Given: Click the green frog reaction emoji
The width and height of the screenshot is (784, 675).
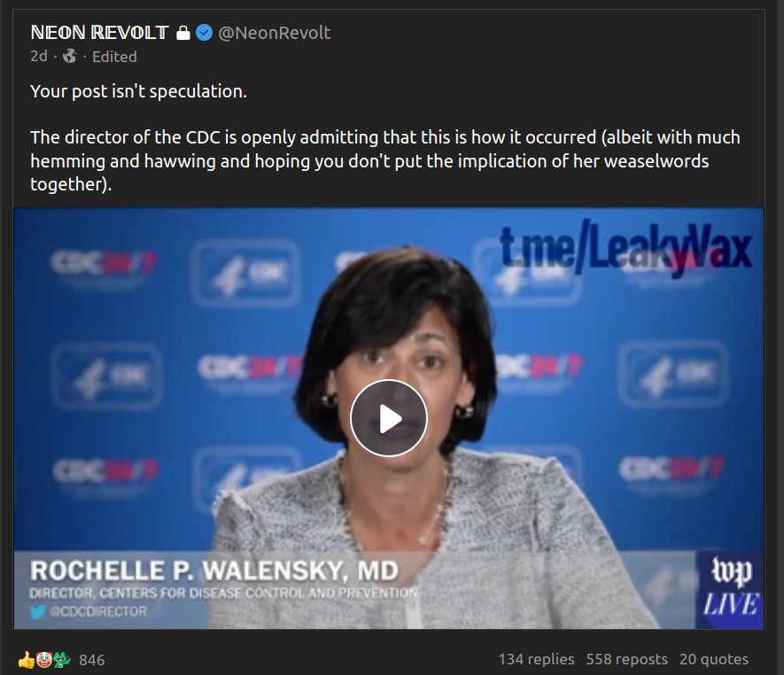Looking at the screenshot, I should (62, 660).
